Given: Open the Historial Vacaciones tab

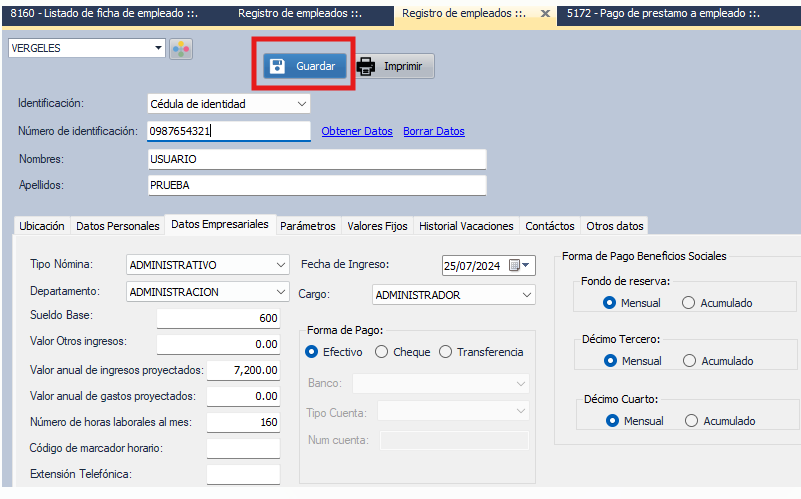Looking at the screenshot, I should pos(466,226).
